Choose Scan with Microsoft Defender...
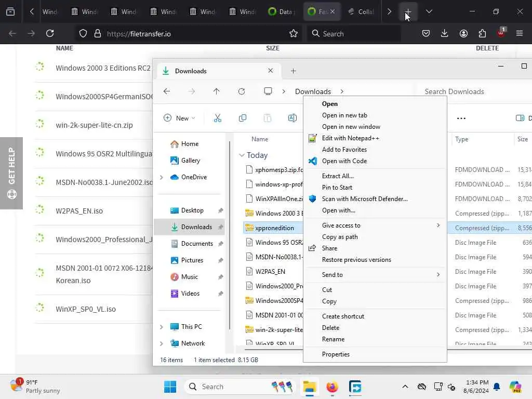 coord(375,199)
